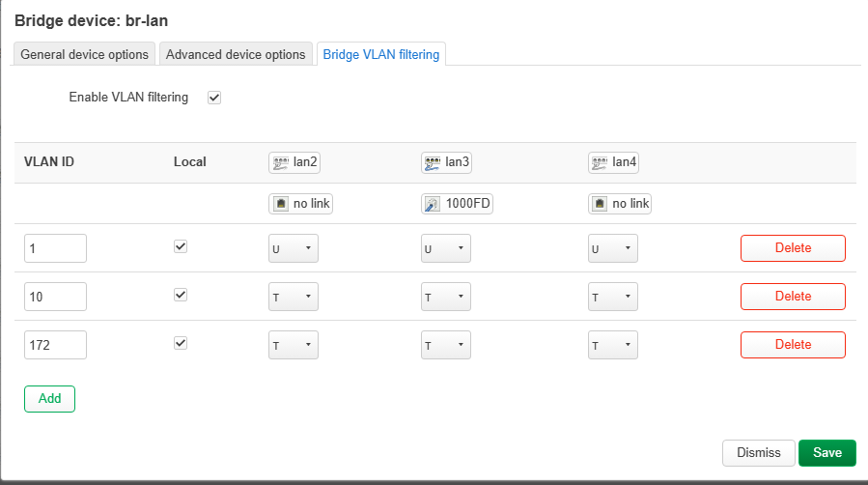Click the Bridge device: br-lan title
This screenshot has width=868, height=485.
[x=92, y=20]
